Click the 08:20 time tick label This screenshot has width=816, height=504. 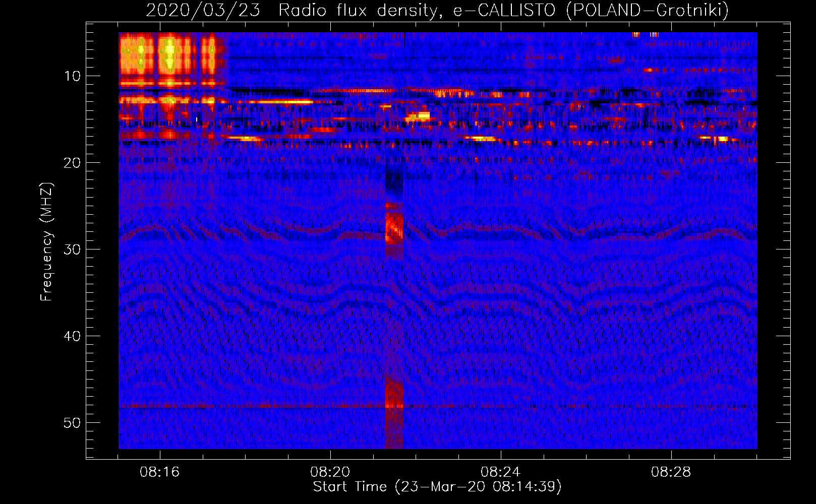click(x=330, y=472)
